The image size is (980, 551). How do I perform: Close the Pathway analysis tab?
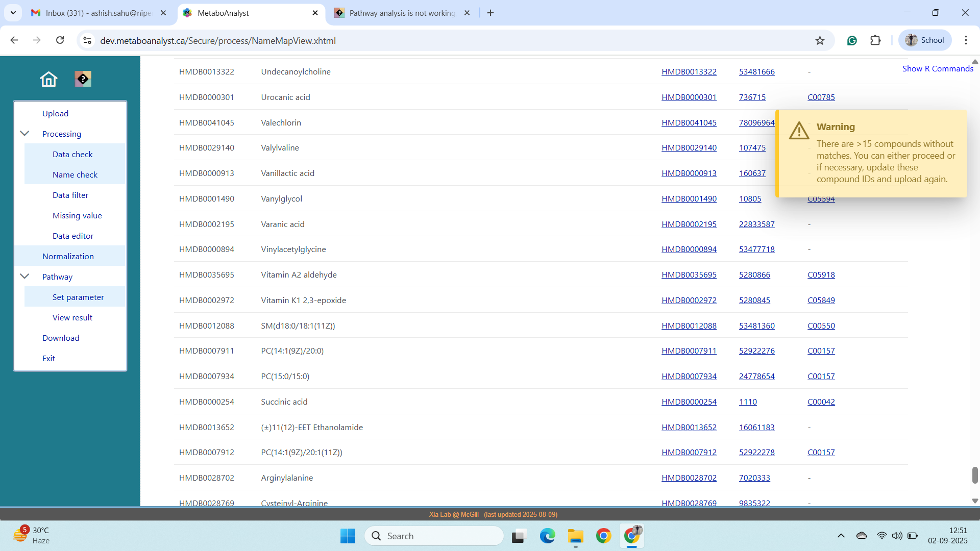click(x=467, y=13)
